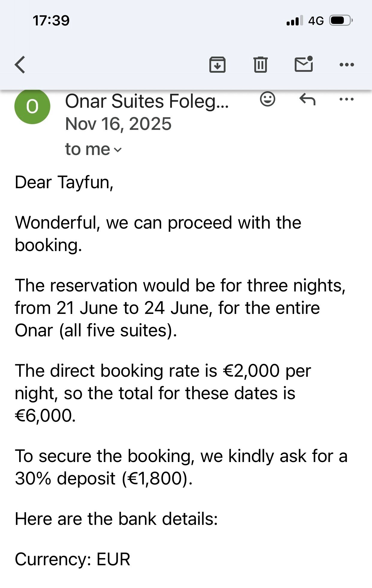Tap the battery indicator in status bar
The width and height of the screenshot is (372, 588).
(341, 20)
